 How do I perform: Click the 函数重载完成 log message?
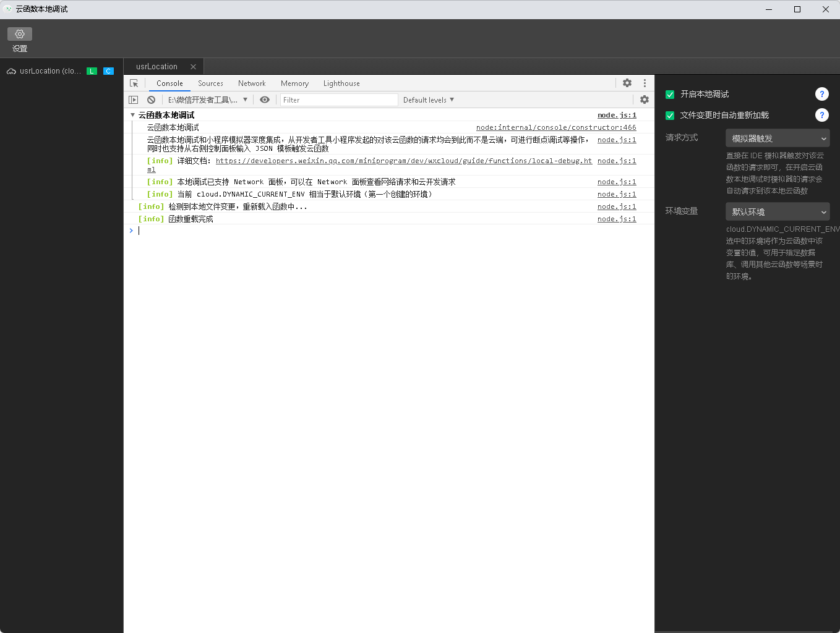tap(191, 219)
